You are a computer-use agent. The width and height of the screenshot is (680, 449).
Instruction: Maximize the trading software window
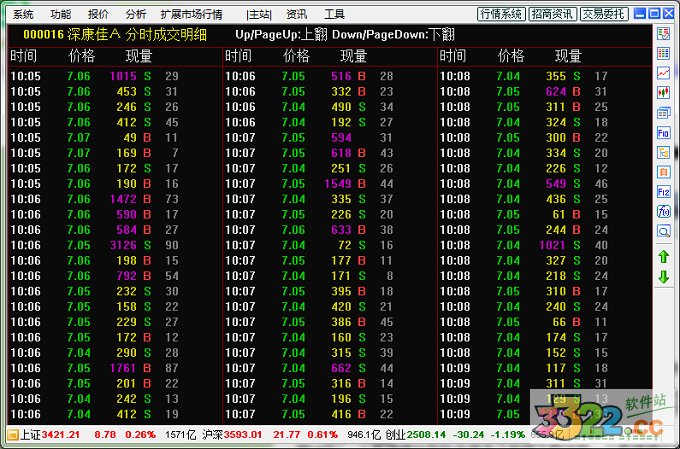click(654, 13)
